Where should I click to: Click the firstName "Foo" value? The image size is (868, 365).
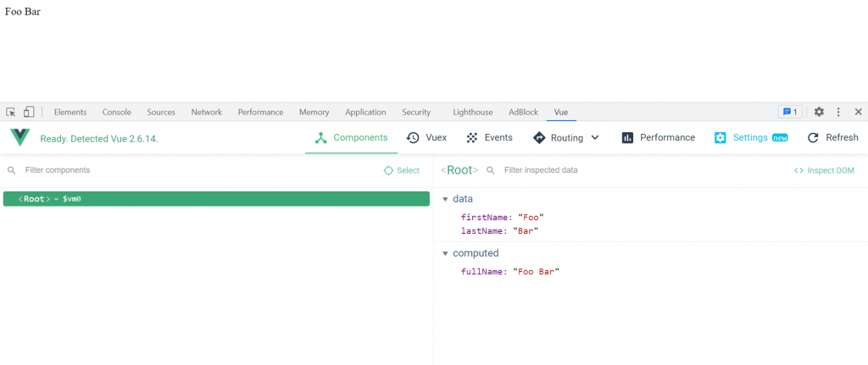(531, 218)
